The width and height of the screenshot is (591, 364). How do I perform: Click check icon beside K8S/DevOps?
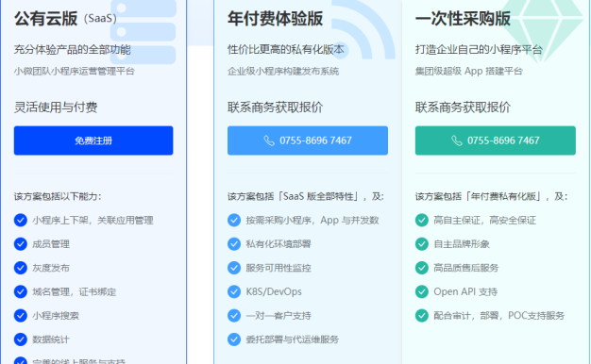pos(234,291)
